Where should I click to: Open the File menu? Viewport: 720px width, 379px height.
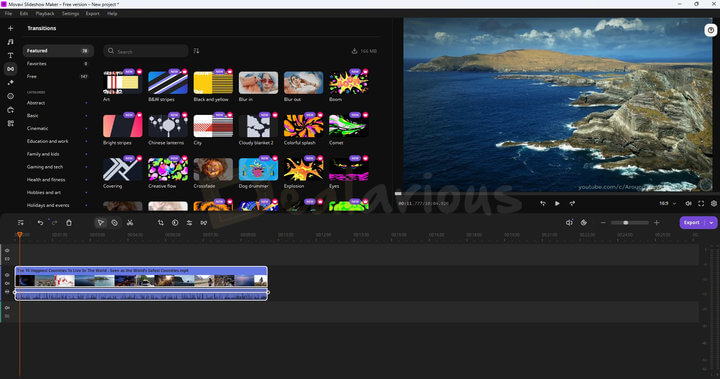(x=8, y=14)
